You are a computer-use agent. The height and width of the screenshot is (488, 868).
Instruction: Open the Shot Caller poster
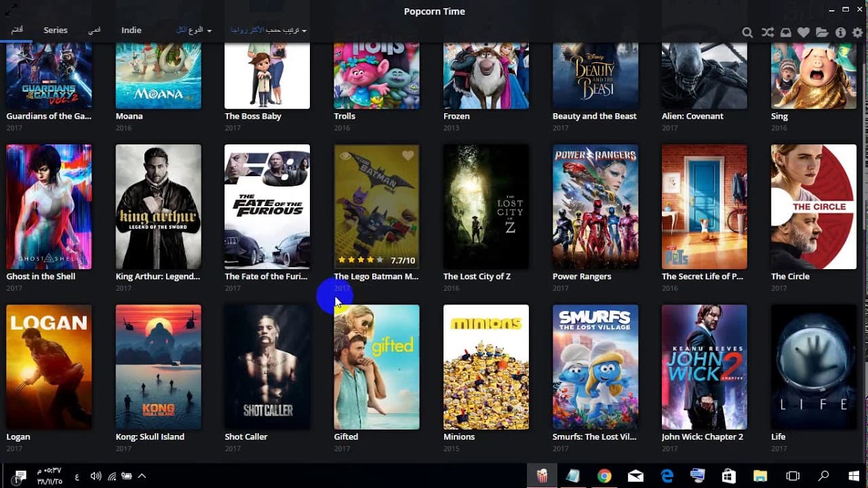(267, 367)
